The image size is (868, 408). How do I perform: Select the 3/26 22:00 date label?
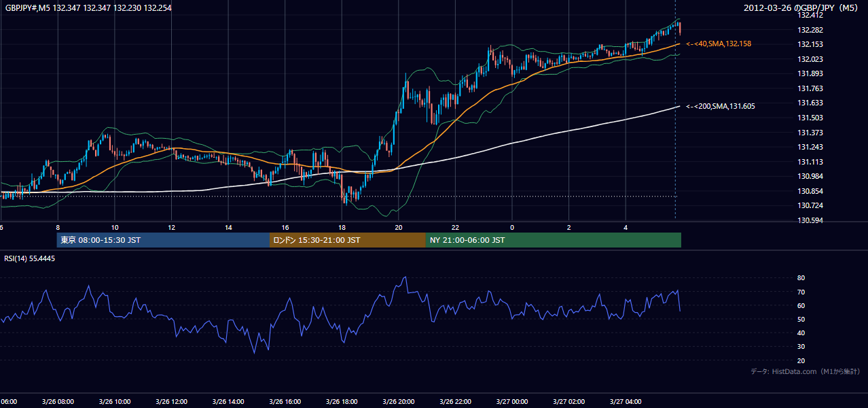coord(455,402)
